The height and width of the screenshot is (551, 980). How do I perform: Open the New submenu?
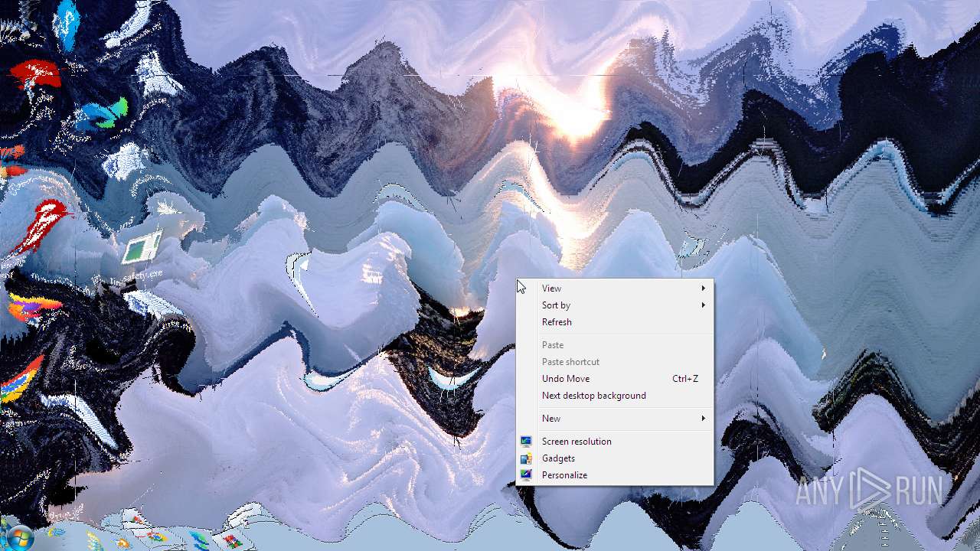(615, 419)
